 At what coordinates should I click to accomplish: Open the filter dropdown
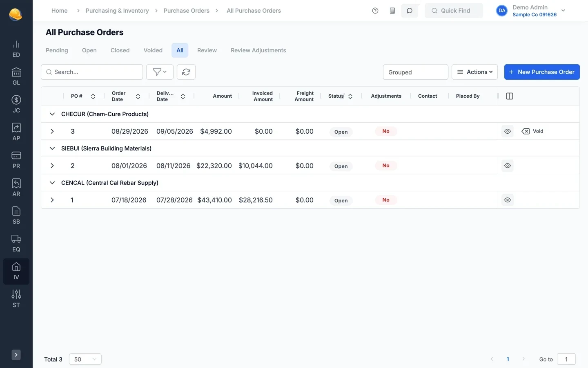(x=160, y=72)
